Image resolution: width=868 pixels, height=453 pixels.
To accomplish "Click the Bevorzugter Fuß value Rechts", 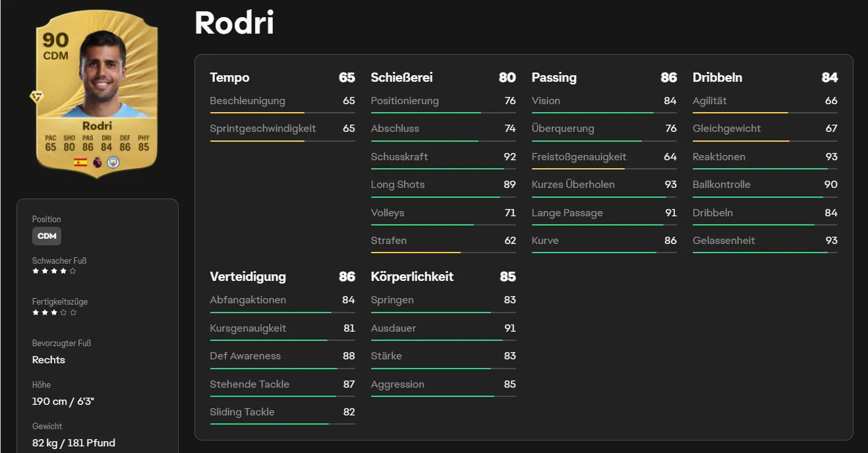I will point(49,359).
